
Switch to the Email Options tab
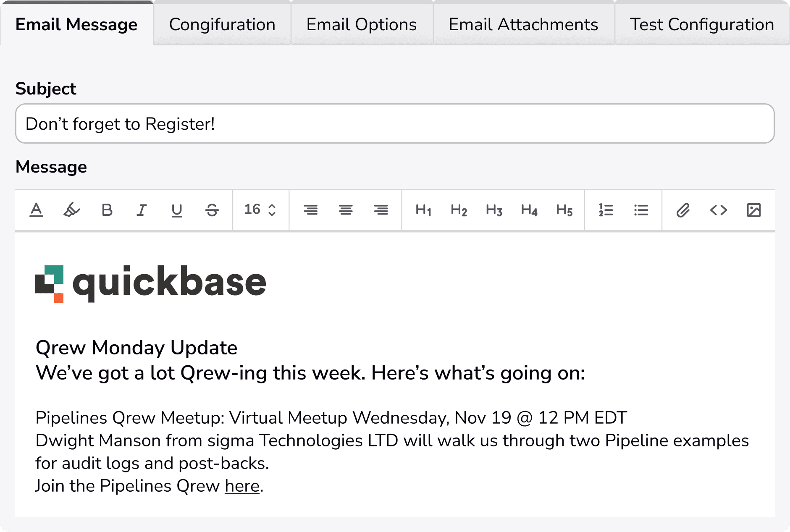(361, 24)
